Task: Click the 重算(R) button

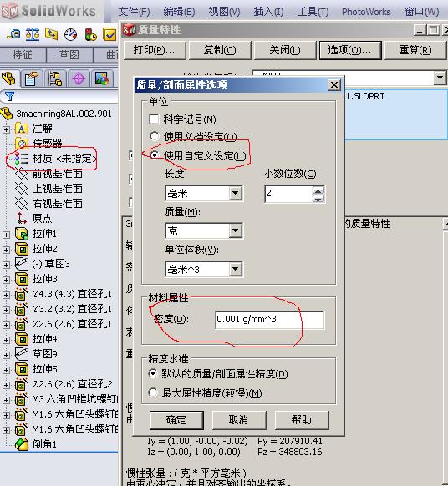Action: (415, 50)
